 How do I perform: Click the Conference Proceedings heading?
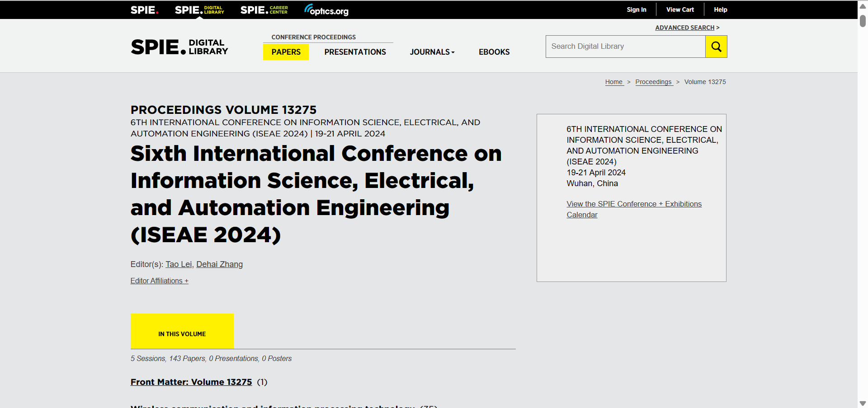(x=313, y=37)
